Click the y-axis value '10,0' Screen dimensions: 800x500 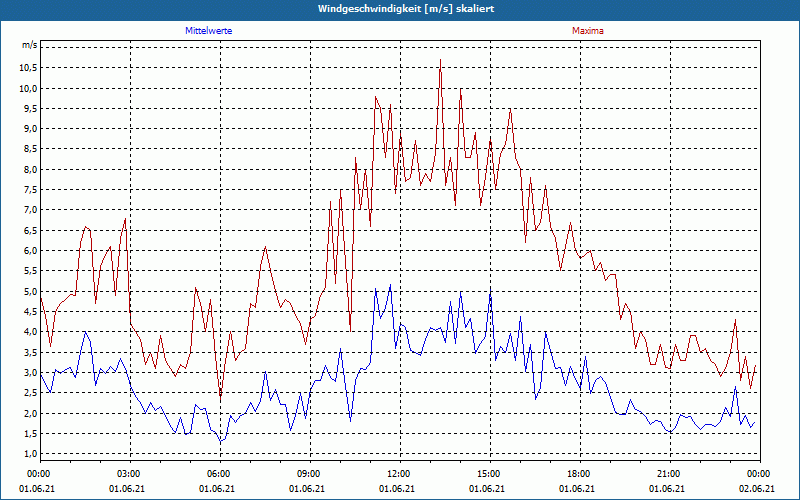(x=29, y=88)
